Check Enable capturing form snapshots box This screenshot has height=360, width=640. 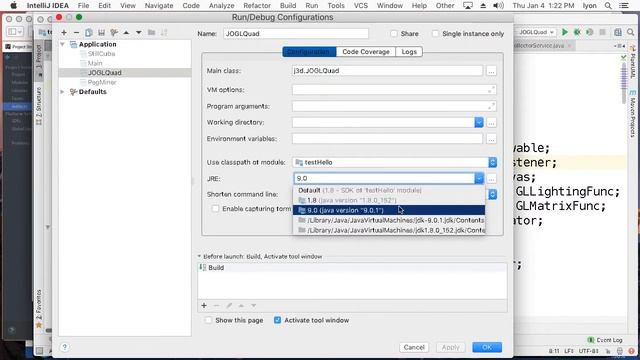(216, 209)
